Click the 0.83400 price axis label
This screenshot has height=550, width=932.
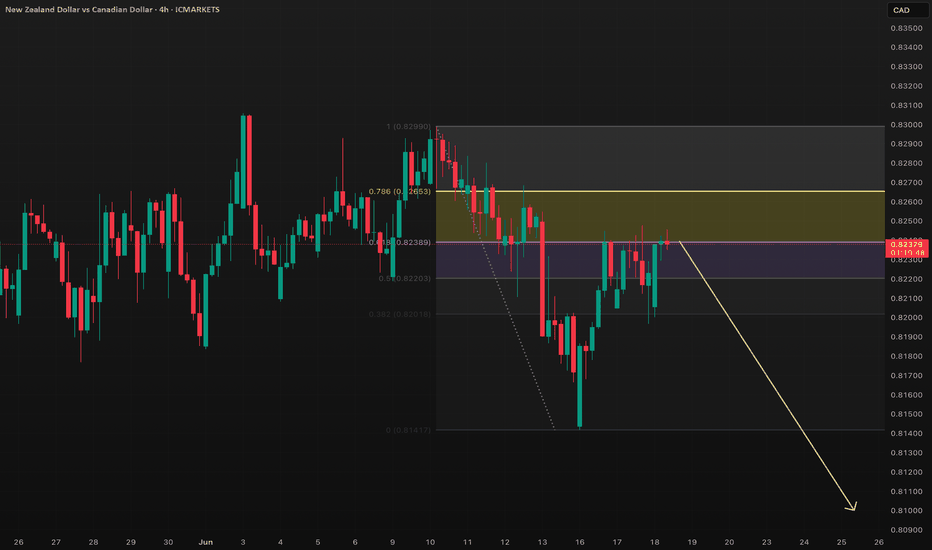pyautogui.click(x=906, y=48)
